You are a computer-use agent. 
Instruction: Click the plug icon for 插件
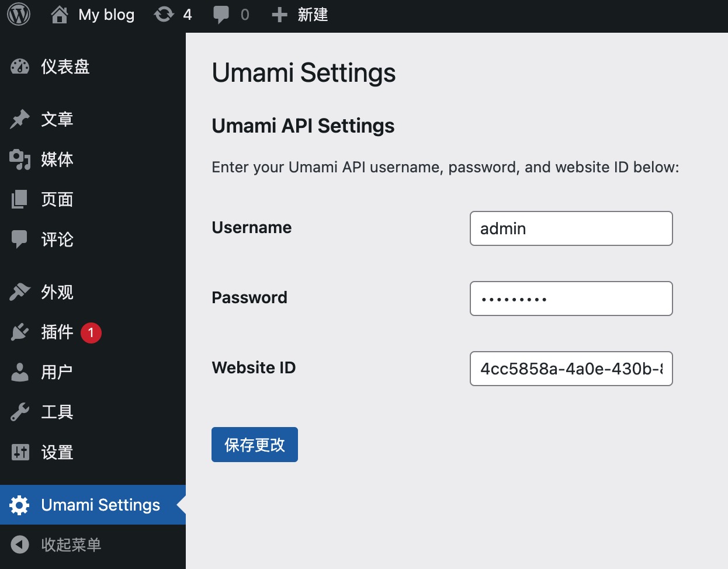(x=20, y=332)
